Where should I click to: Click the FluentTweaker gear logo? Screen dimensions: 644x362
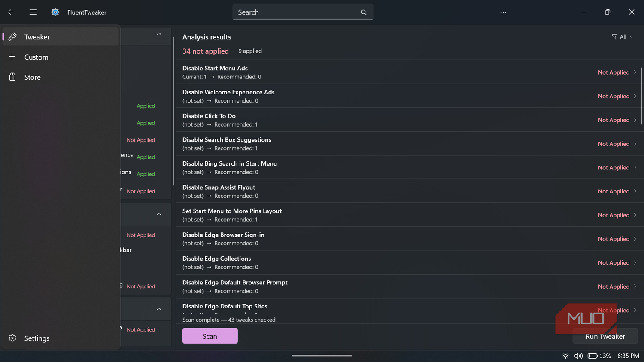pos(55,12)
